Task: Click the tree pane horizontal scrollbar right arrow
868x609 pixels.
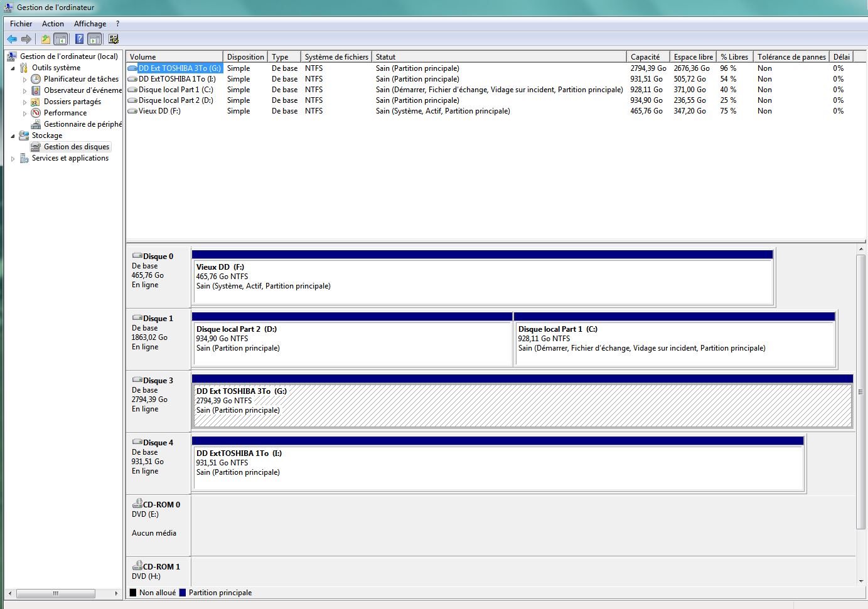Action: (116, 593)
